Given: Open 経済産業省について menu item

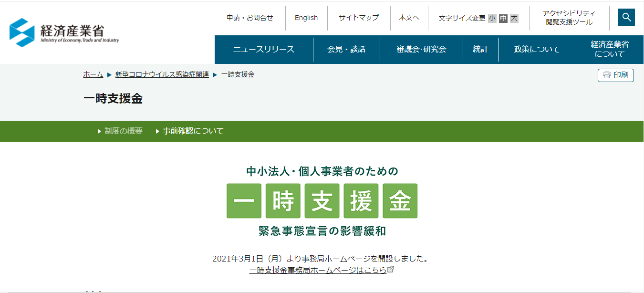Looking at the screenshot, I should point(610,49).
